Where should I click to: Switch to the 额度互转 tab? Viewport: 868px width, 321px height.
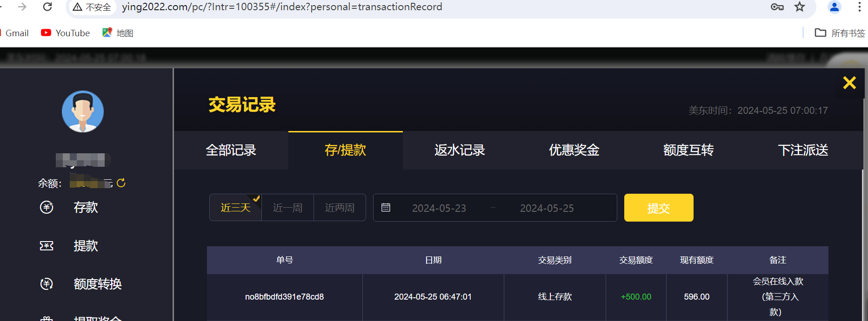(689, 151)
